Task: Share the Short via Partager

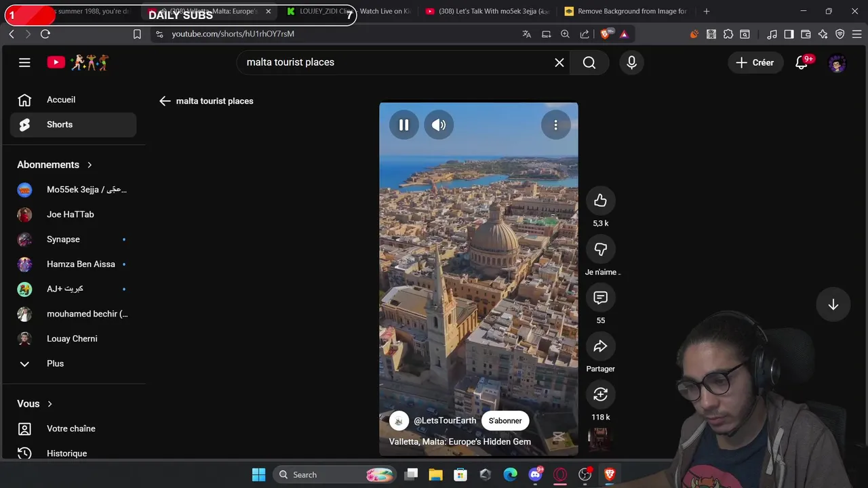Action: (x=600, y=346)
